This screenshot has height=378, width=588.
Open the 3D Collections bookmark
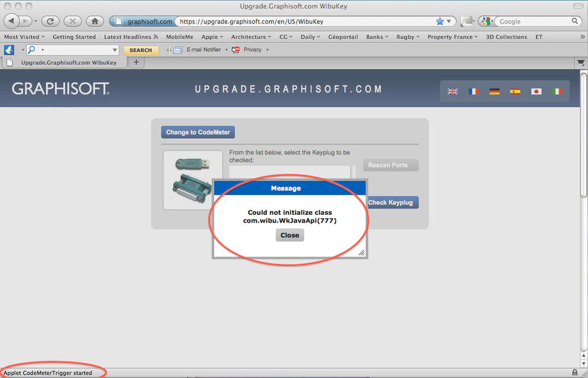(x=506, y=37)
